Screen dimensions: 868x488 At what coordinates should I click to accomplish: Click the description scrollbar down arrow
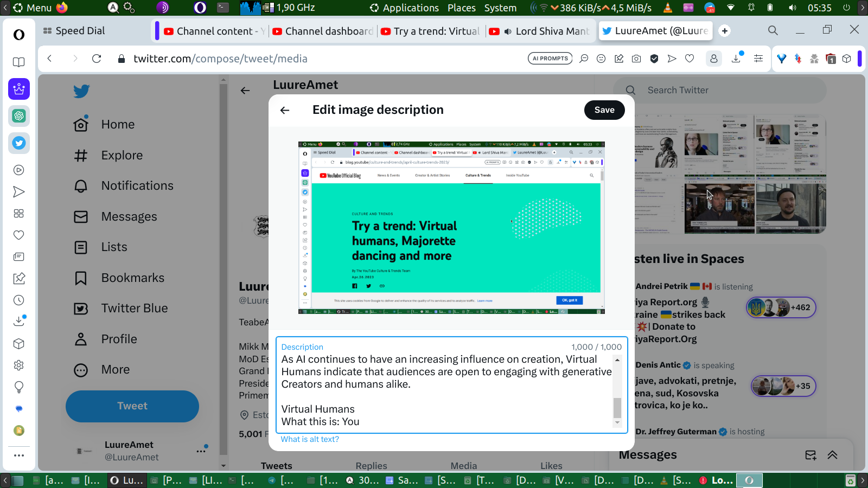617,422
